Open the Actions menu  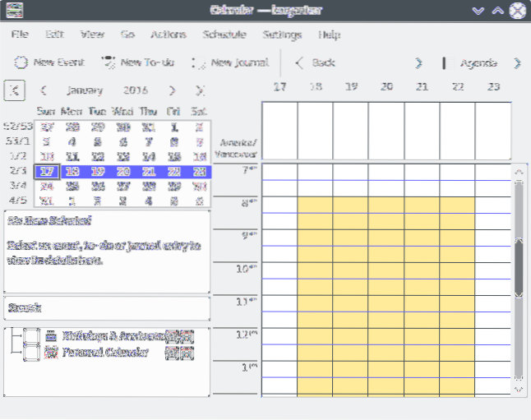coord(169,35)
